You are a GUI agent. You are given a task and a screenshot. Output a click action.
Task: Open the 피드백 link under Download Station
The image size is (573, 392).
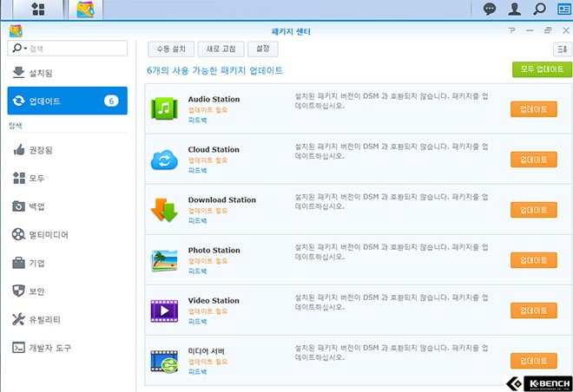click(197, 220)
